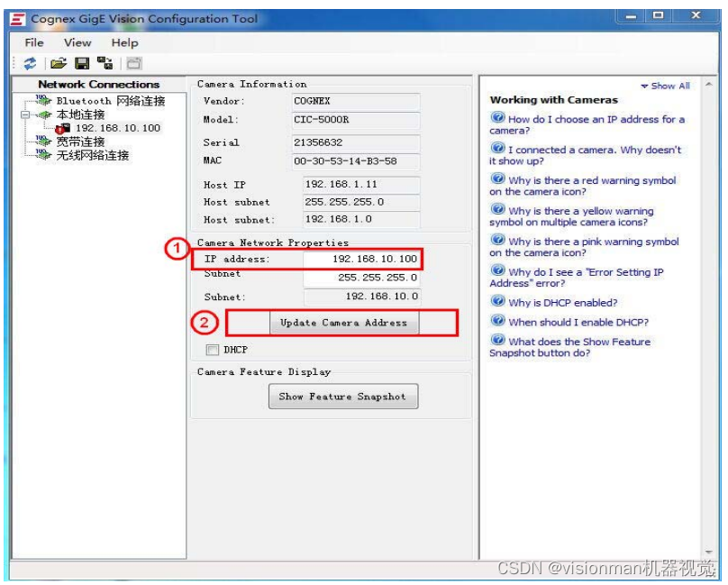Screen dimensions: 728x585
Task: Enable the DHCP checkbox
Action: (213, 350)
